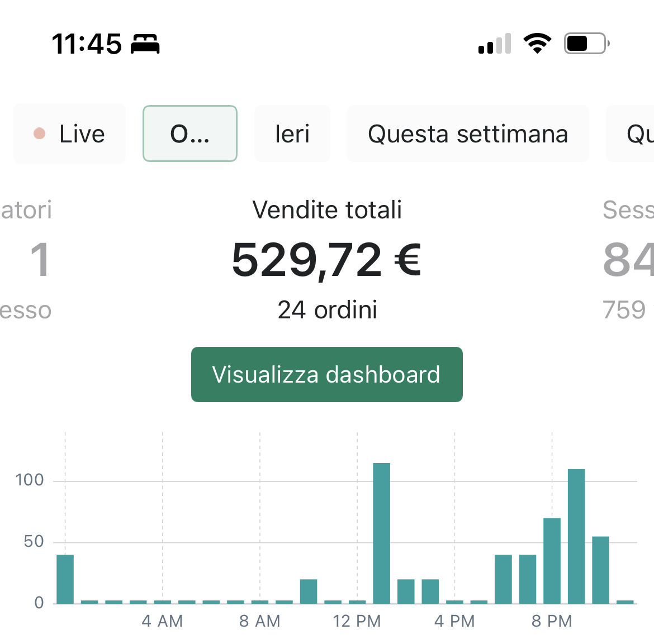Select the cut-off Qu... tab on right
This screenshot has width=654, height=644.
point(630,133)
